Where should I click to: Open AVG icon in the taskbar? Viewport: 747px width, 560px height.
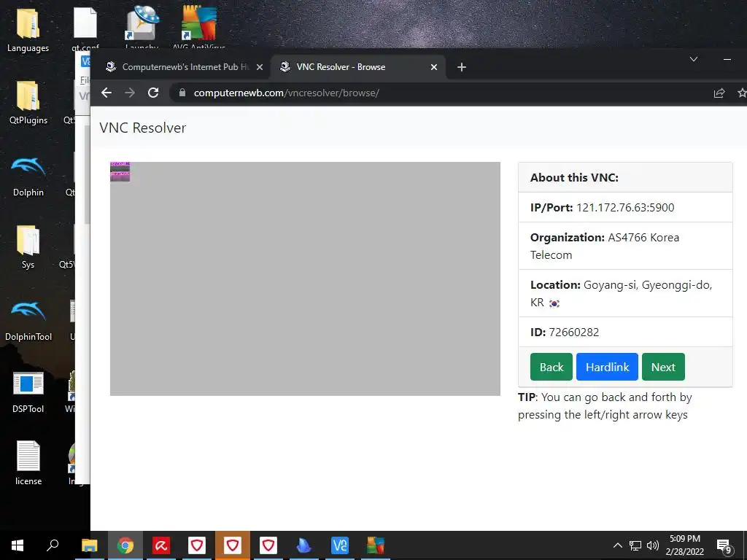(x=376, y=545)
